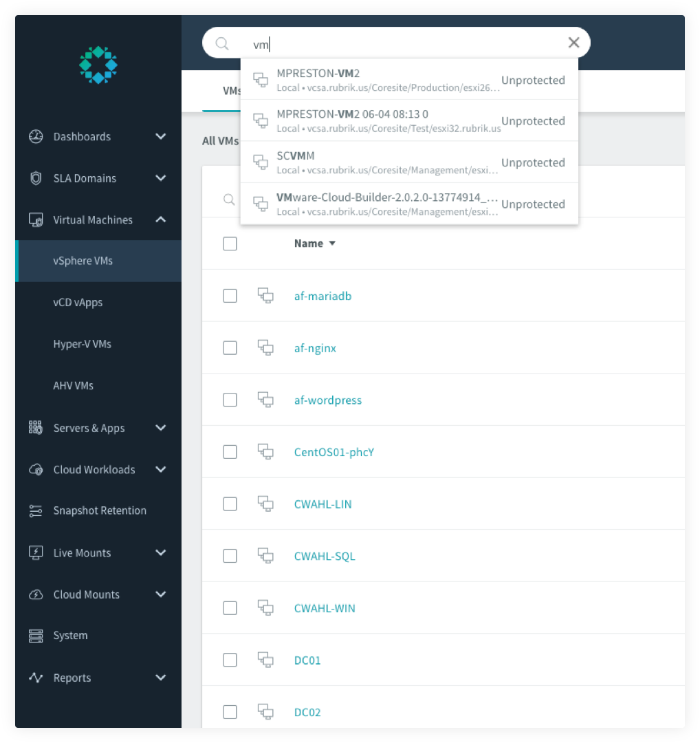Viewport: 700px width, 743px height.
Task: Expand the Dashboards chevron
Action: (x=161, y=136)
